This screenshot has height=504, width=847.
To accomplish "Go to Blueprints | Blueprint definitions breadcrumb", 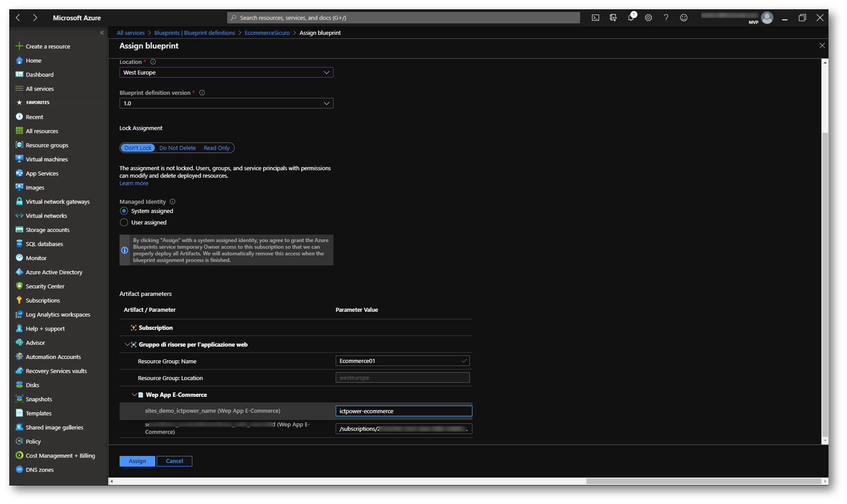I will [x=194, y=33].
